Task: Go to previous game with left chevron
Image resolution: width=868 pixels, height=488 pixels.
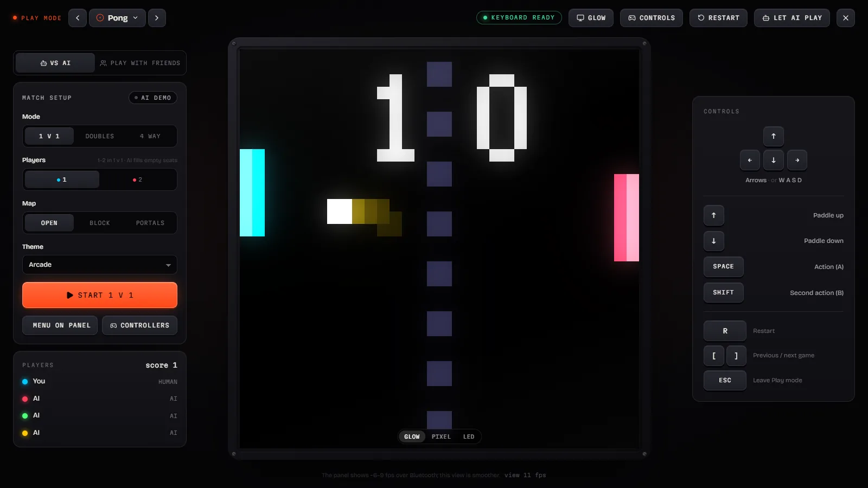Action: coord(78,18)
